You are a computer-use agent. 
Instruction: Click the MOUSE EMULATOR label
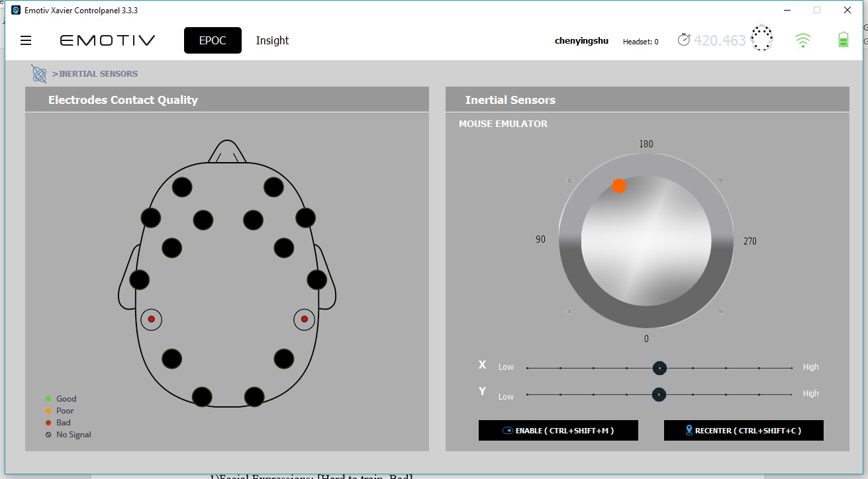click(x=503, y=124)
